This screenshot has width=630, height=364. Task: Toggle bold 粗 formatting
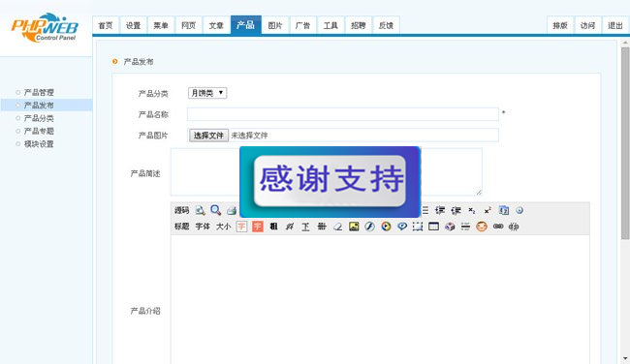273,227
